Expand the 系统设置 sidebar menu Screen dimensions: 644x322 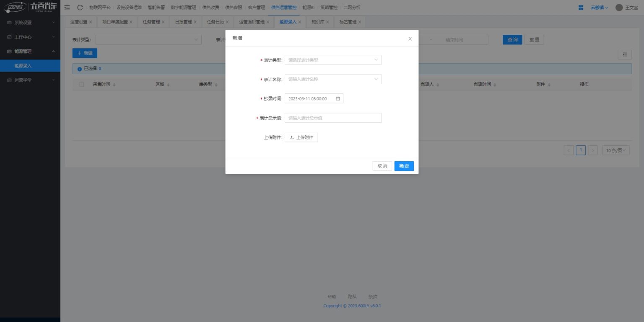coord(30,23)
